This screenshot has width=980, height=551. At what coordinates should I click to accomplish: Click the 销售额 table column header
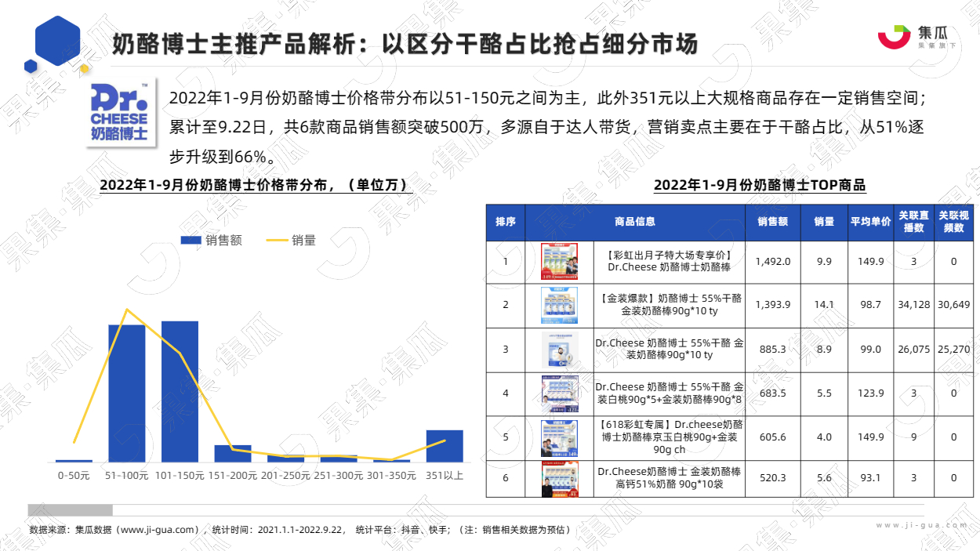pos(773,222)
